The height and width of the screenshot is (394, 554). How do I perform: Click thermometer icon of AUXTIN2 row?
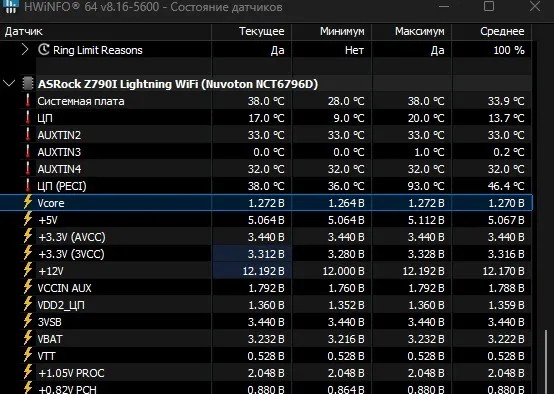point(28,135)
